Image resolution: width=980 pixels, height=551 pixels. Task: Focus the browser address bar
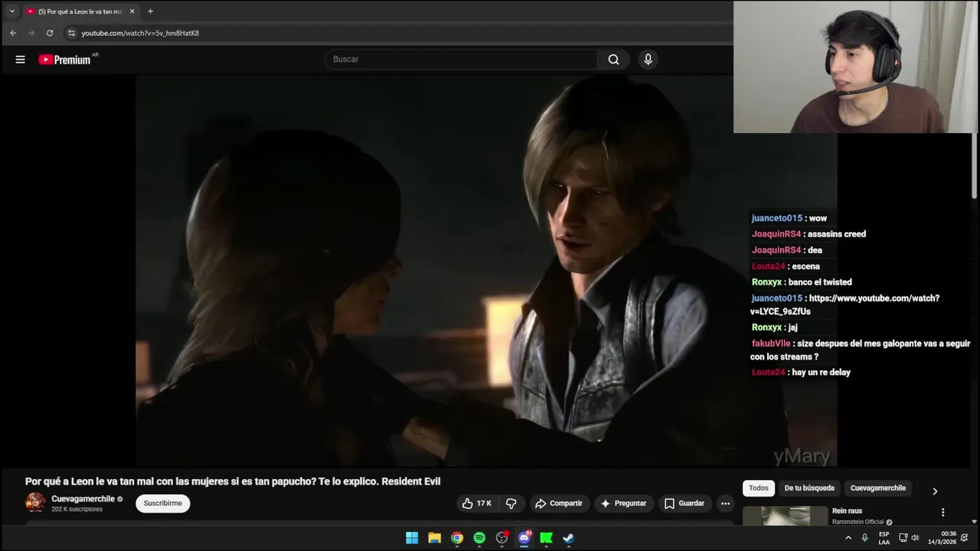pyautogui.click(x=398, y=33)
